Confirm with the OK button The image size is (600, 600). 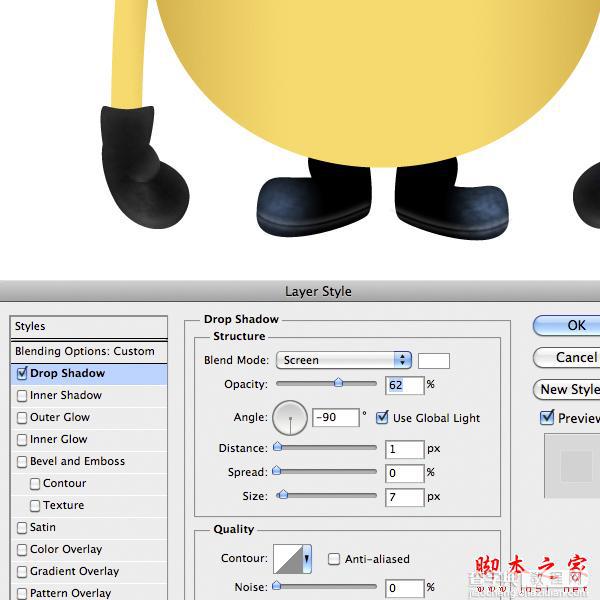pos(567,326)
